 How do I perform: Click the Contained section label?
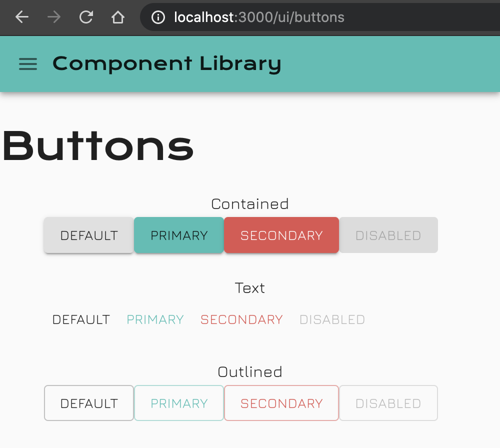[250, 204]
